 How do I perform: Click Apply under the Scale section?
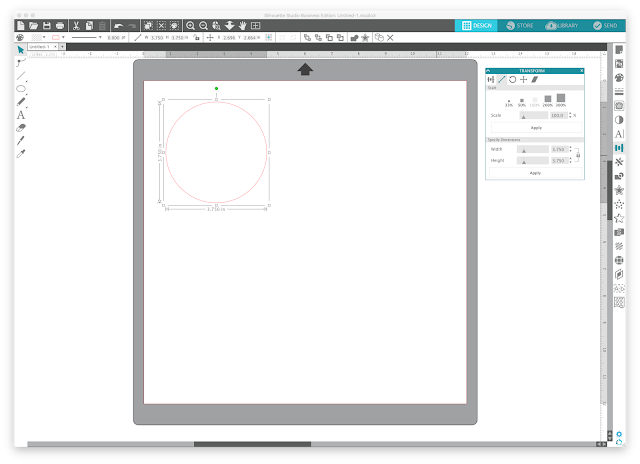[x=536, y=128]
